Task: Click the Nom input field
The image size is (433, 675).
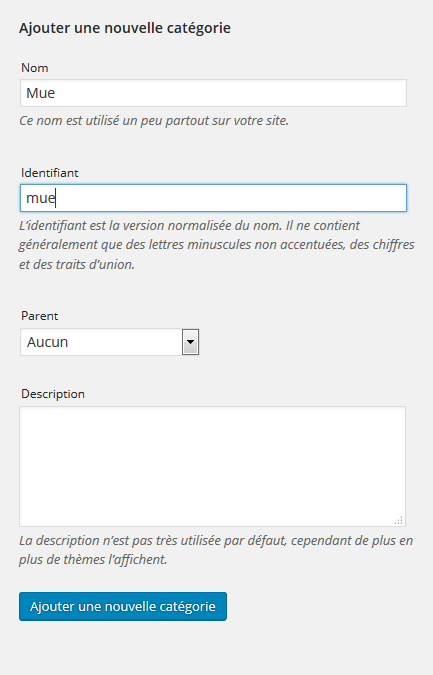Action: [x=213, y=93]
